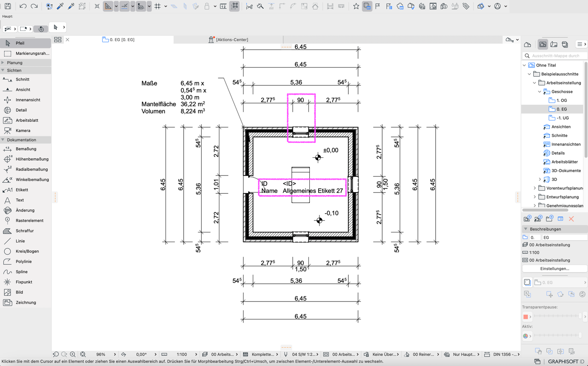
Task: Select the Bemaßung dimension tool
Action: tap(25, 149)
